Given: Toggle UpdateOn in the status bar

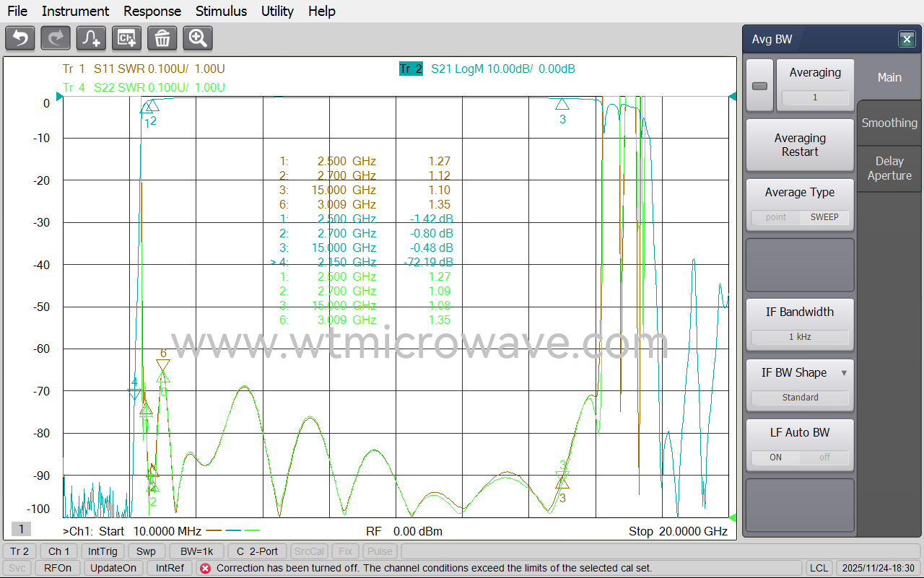Looking at the screenshot, I should coord(113,568).
